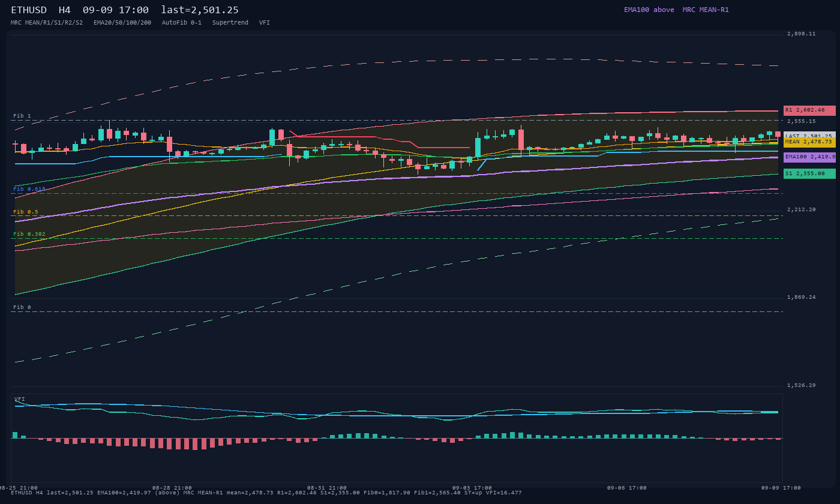Image resolution: width=840 pixels, height=504 pixels.
Task: Select the AutoFib 0-1 indicator label
Action: pyautogui.click(x=182, y=23)
